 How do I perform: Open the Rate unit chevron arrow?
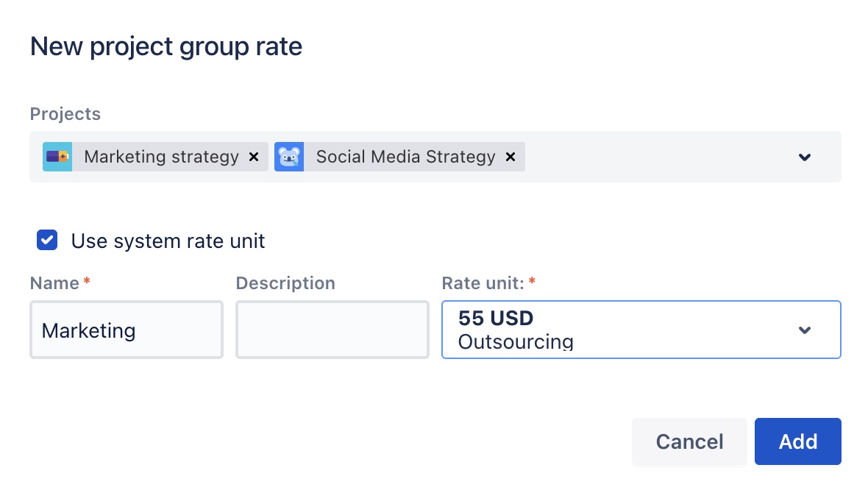click(x=805, y=330)
